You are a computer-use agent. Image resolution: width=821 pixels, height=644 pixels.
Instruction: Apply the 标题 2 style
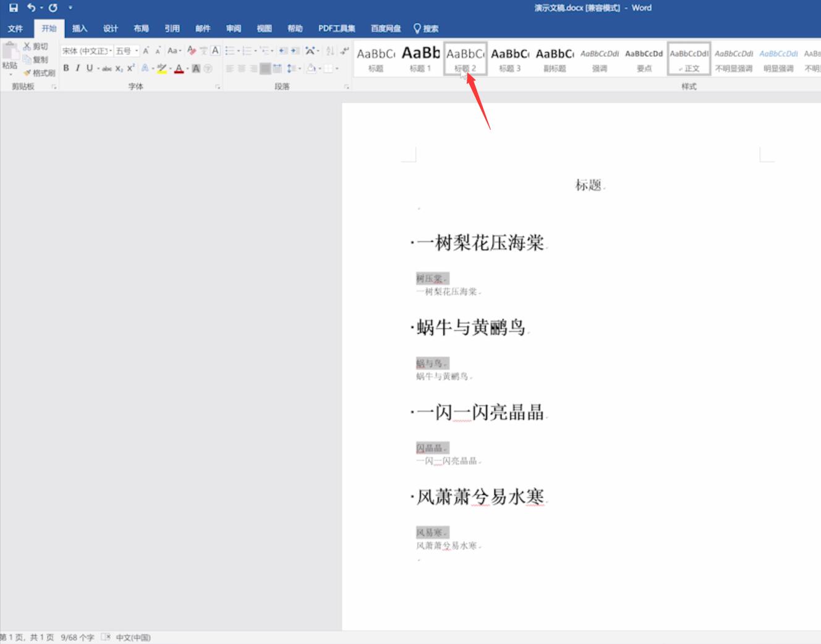[465, 59]
